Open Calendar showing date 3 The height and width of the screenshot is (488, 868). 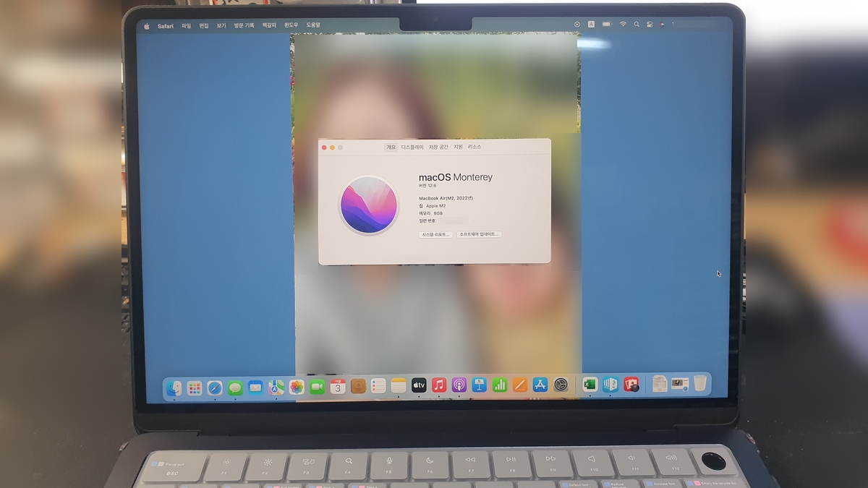[338, 387]
